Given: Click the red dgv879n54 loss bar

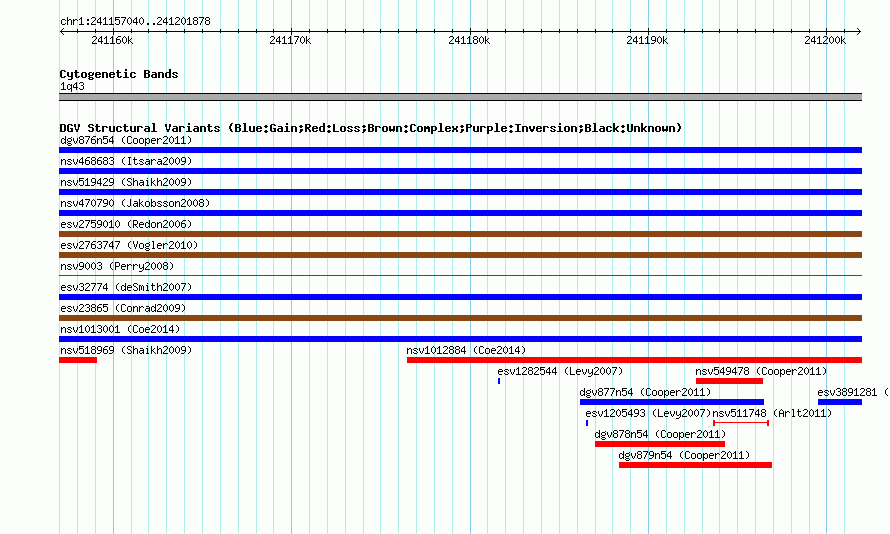Looking at the screenshot, I should [x=695, y=465].
